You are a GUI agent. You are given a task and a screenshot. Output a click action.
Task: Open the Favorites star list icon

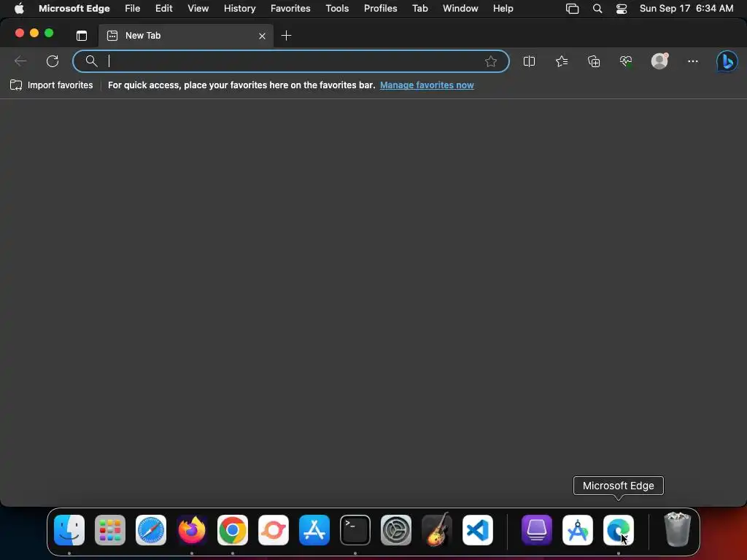(x=562, y=61)
